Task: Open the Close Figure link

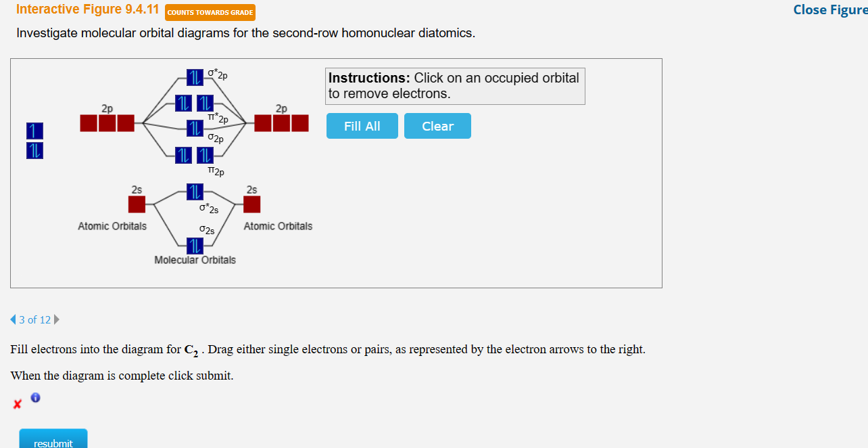Action: pos(829,10)
